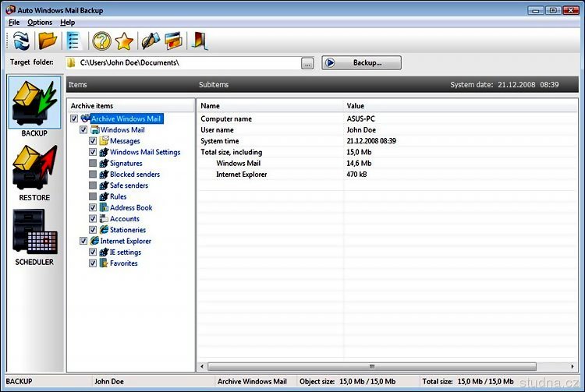Click the question mark help icon
Viewport: 585px width, 392px height.
coord(101,41)
